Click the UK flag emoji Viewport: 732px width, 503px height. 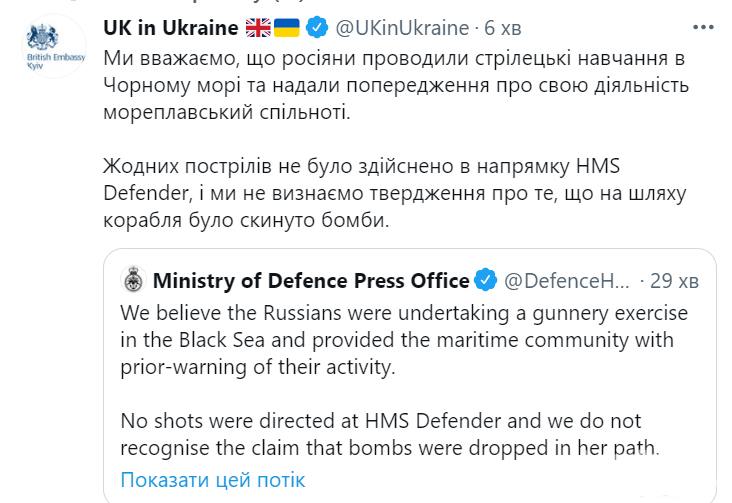tap(258, 28)
